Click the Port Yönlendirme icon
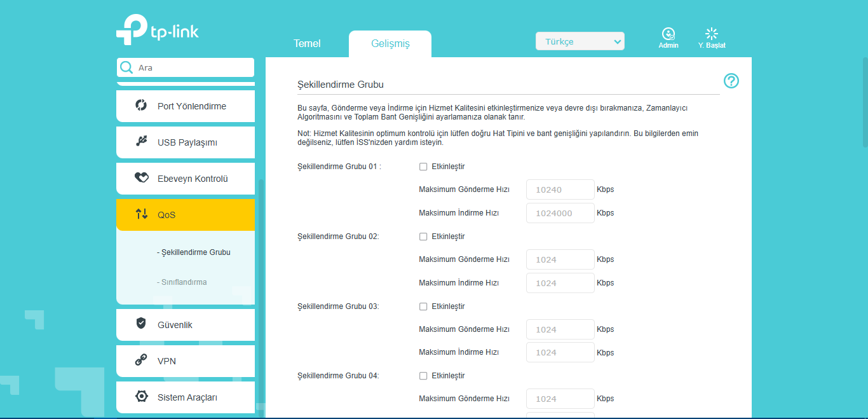The height and width of the screenshot is (419, 868). pyautogui.click(x=142, y=106)
